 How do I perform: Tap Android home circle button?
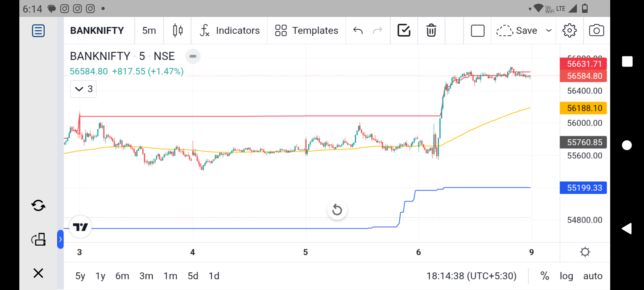click(627, 145)
